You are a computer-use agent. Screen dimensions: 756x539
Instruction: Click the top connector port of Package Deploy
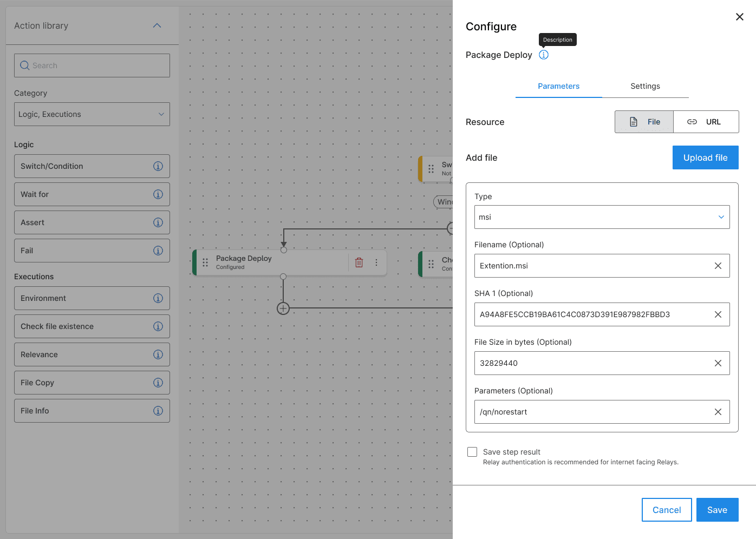[x=284, y=250]
